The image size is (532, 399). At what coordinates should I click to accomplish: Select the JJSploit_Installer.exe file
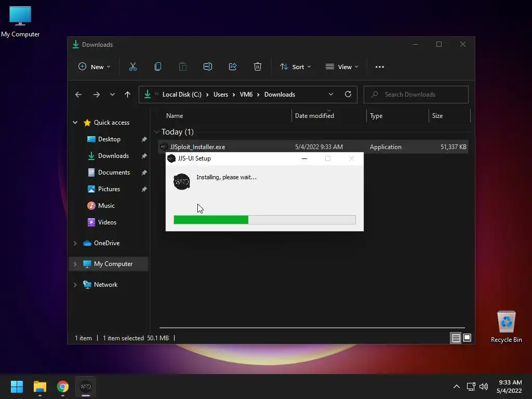pyautogui.click(x=313, y=147)
